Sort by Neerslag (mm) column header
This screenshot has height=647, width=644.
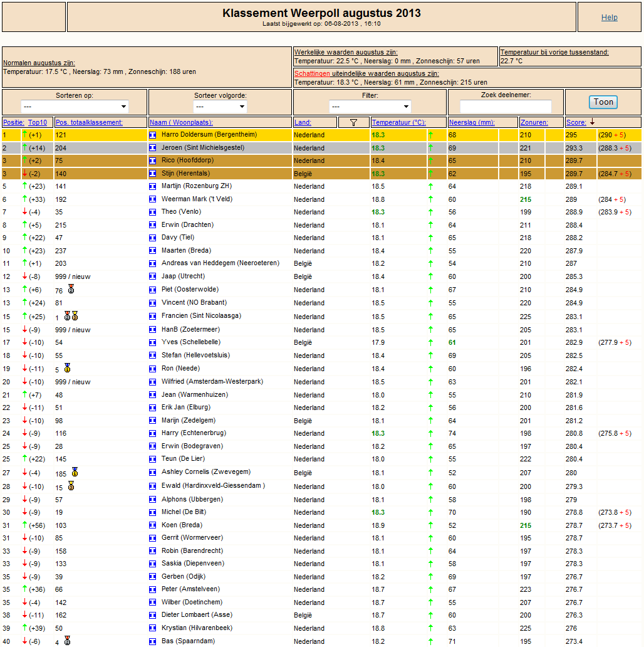[472, 122]
